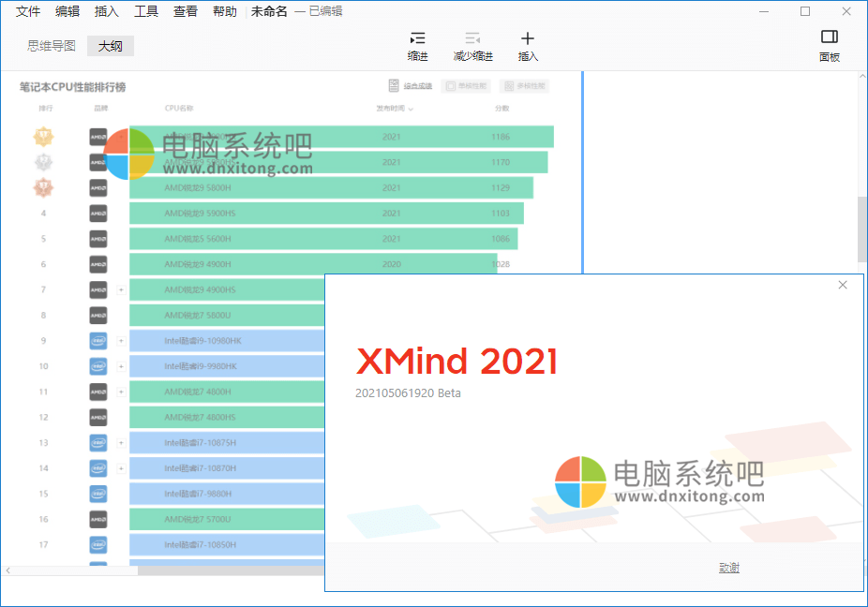
Task: Click the gold rank 1 medal icon
Action: pyautogui.click(x=43, y=137)
